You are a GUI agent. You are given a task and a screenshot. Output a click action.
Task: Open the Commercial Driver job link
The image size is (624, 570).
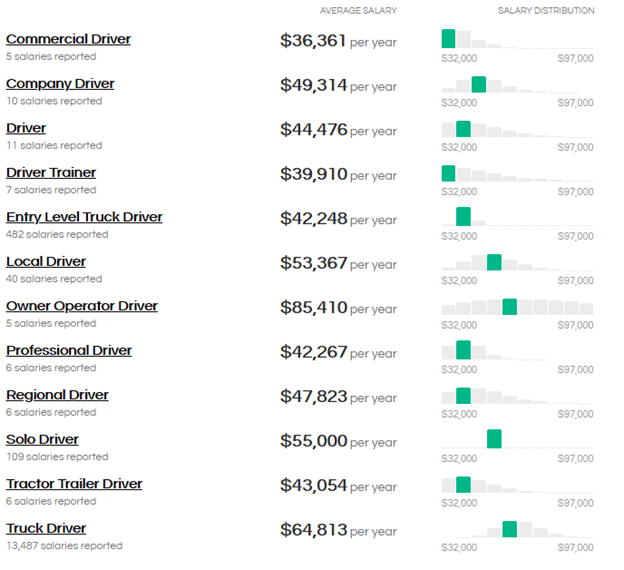pyautogui.click(x=68, y=39)
